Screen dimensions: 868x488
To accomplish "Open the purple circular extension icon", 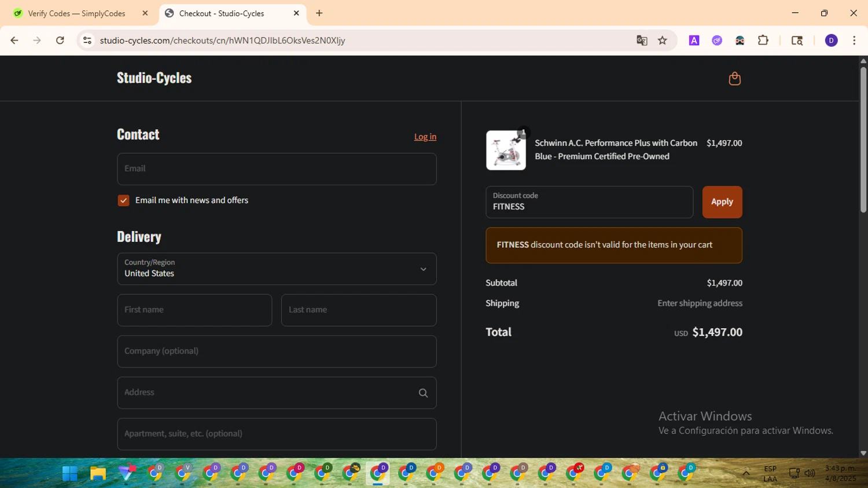I will coord(717,41).
